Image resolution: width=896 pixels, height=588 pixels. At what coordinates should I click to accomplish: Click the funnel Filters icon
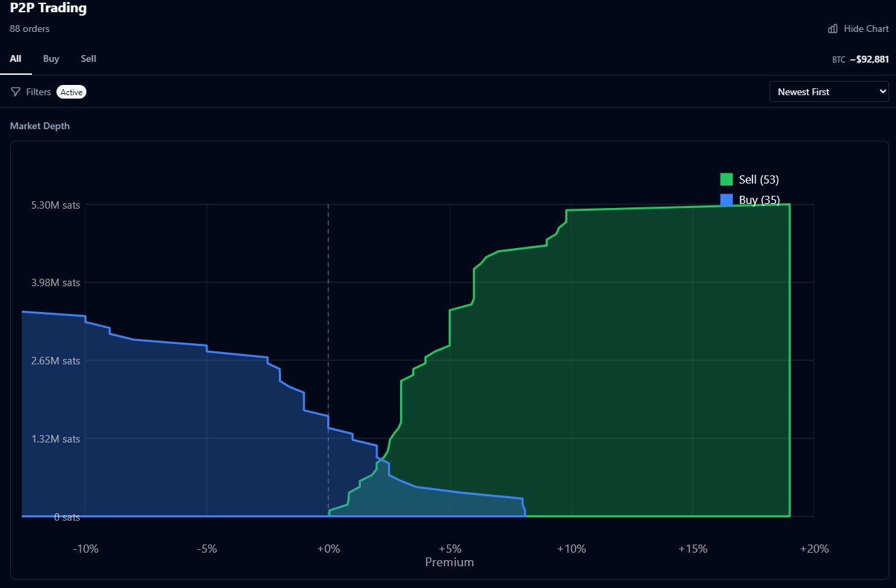coord(16,92)
